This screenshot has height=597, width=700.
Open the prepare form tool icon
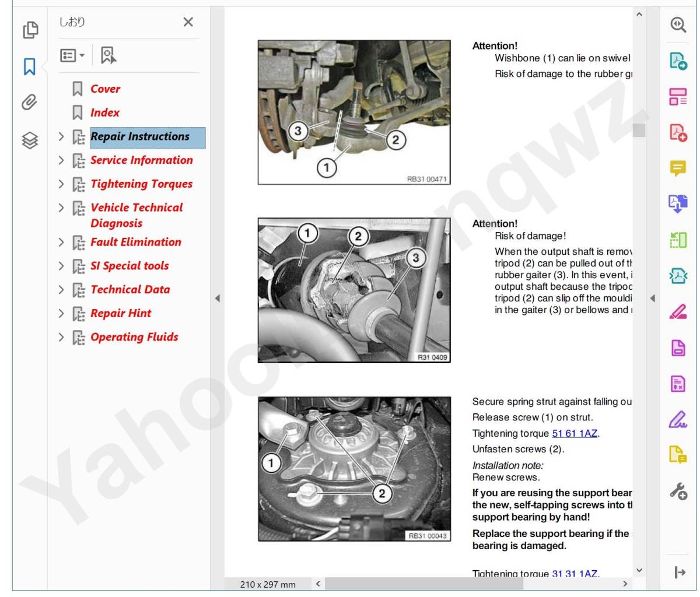(678, 384)
